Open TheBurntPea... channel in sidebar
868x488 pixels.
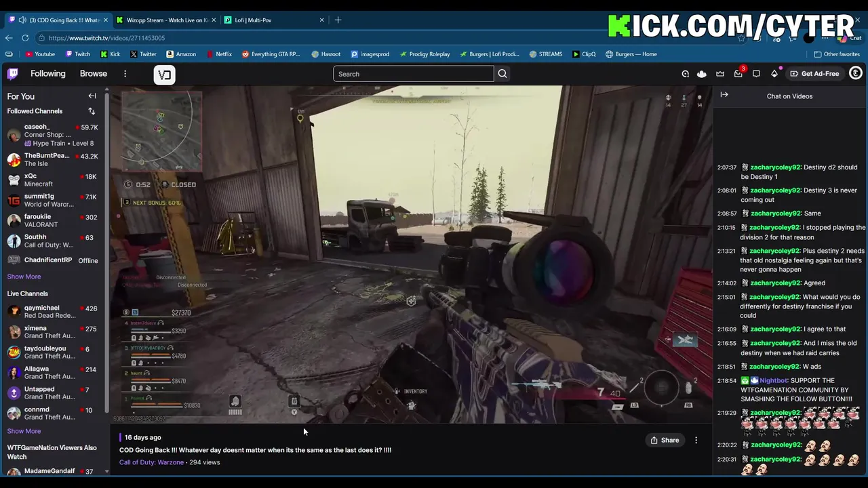pos(53,159)
